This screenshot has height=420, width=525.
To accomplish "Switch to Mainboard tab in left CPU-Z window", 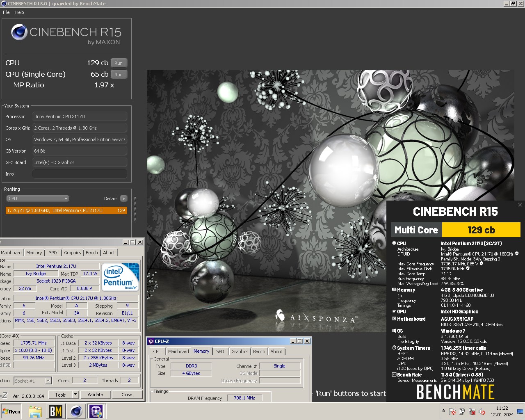I will pyautogui.click(x=11, y=253).
